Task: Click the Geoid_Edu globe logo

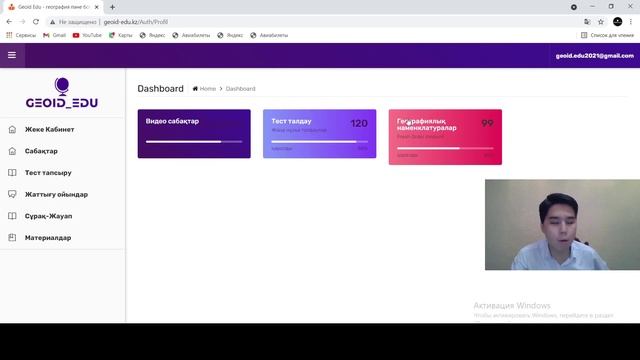Action: click(62, 93)
